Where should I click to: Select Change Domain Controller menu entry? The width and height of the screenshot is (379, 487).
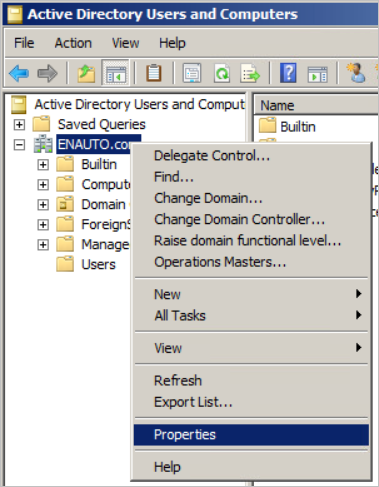tap(251, 219)
